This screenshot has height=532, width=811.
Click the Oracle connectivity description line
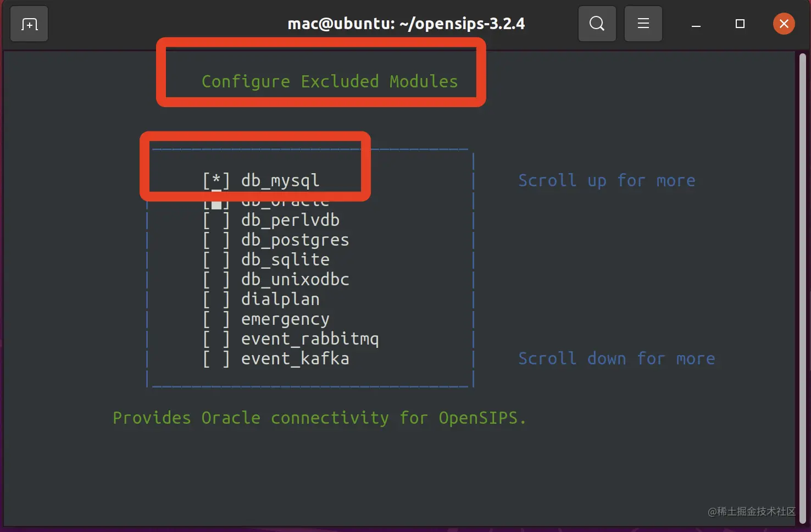319,418
